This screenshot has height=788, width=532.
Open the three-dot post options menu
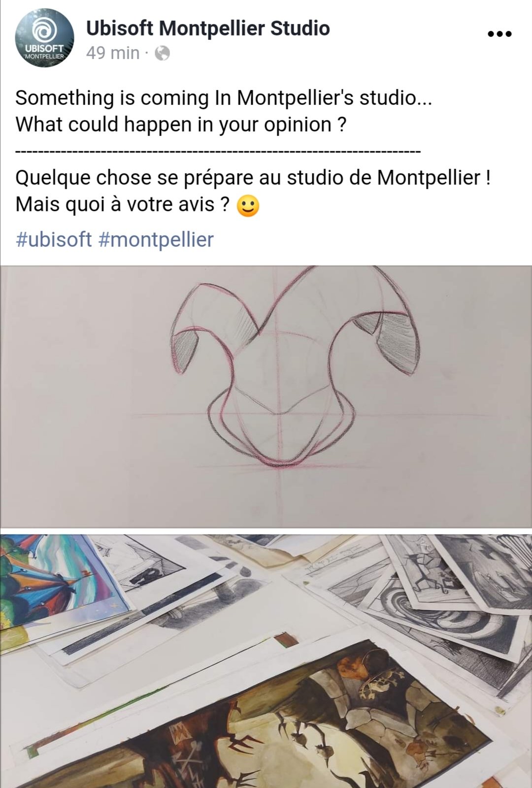pyautogui.click(x=499, y=34)
